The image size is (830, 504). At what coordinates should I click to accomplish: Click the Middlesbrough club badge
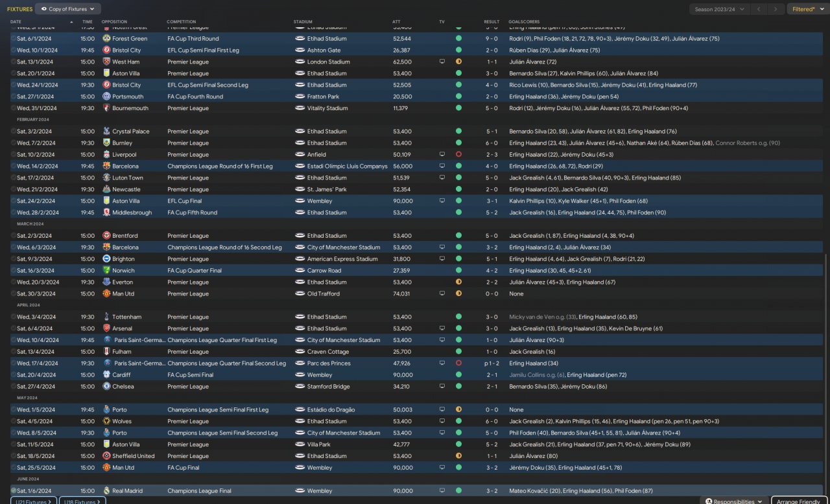pyautogui.click(x=106, y=212)
